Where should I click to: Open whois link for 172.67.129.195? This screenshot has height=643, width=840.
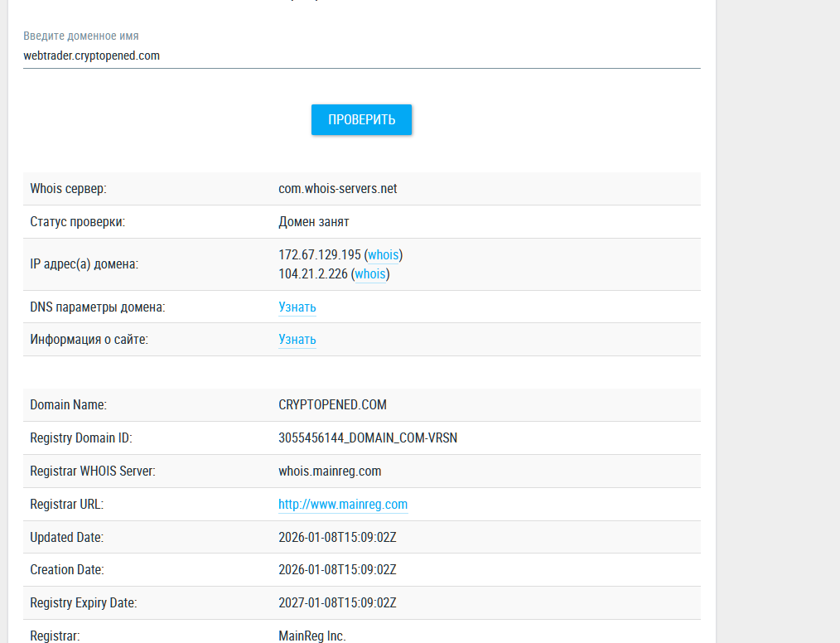[x=383, y=255]
